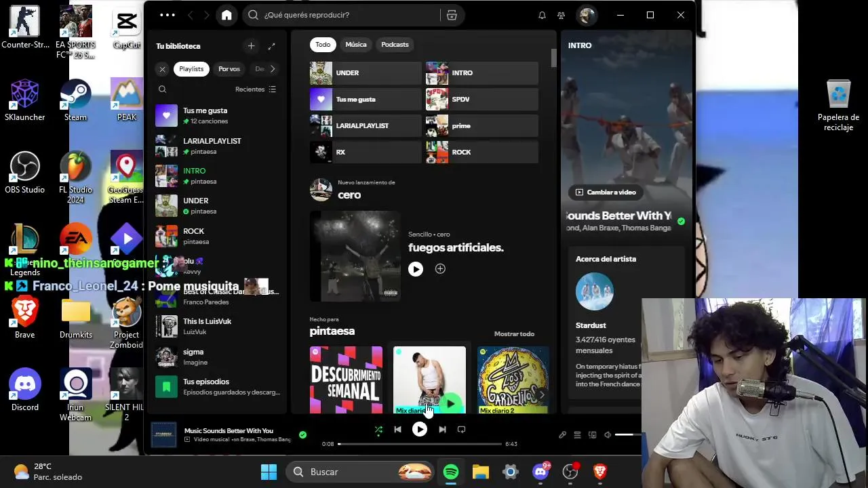Open the INTRO shortcut tile

(481, 73)
